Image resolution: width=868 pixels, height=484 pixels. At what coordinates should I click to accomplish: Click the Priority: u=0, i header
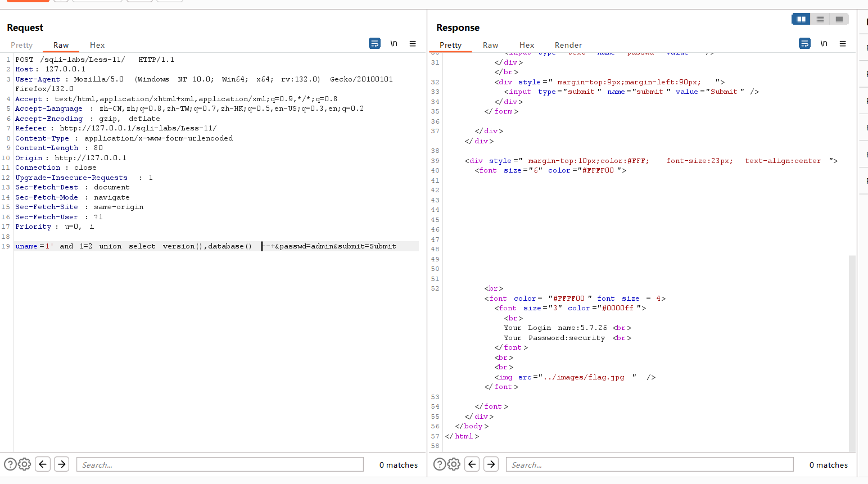click(x=55, y=227)
